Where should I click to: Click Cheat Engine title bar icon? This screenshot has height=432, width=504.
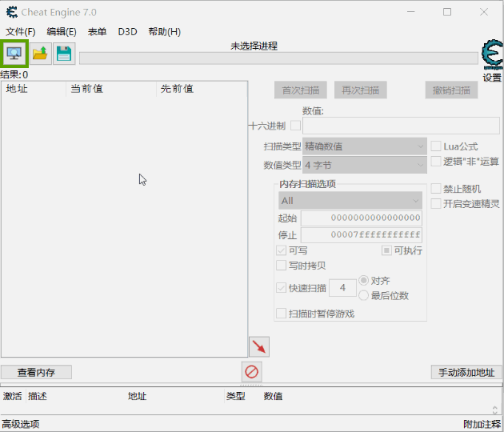pos(12,12)
